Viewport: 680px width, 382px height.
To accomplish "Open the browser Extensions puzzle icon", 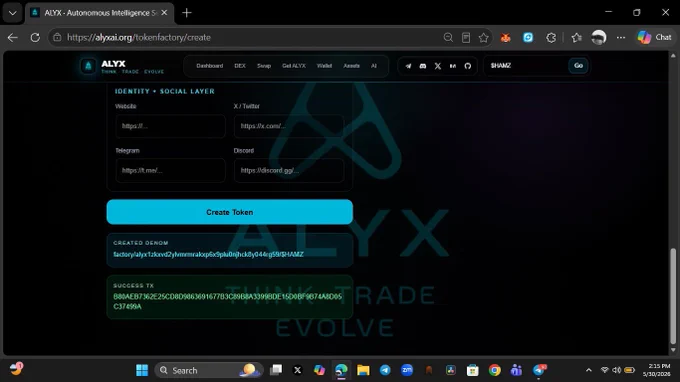I will (x=551, y=38).
